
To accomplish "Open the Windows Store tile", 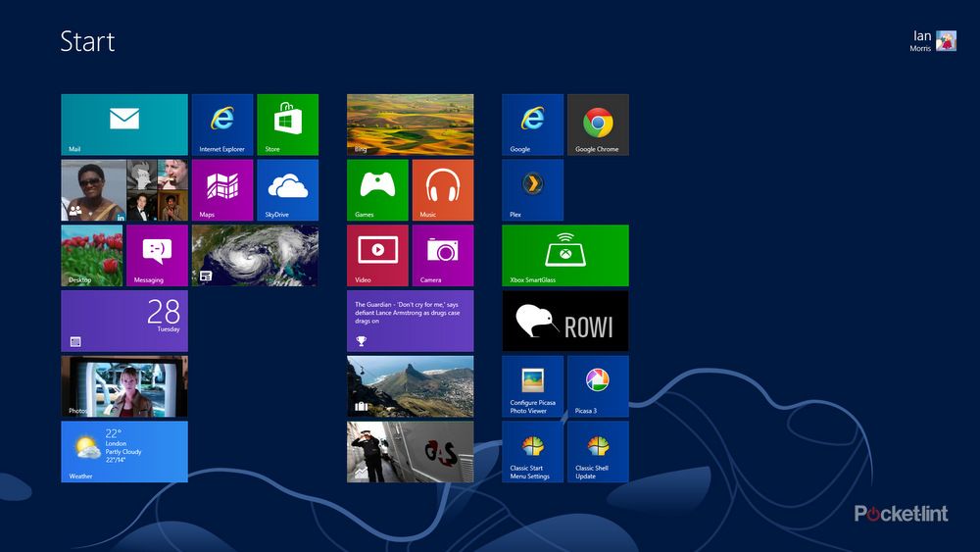I will [x=287, y=125].
